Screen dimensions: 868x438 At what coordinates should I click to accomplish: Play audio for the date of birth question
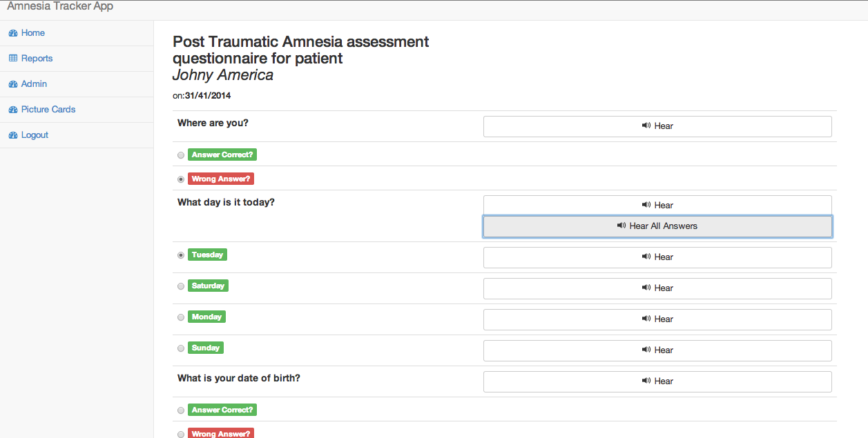(657, 381)
